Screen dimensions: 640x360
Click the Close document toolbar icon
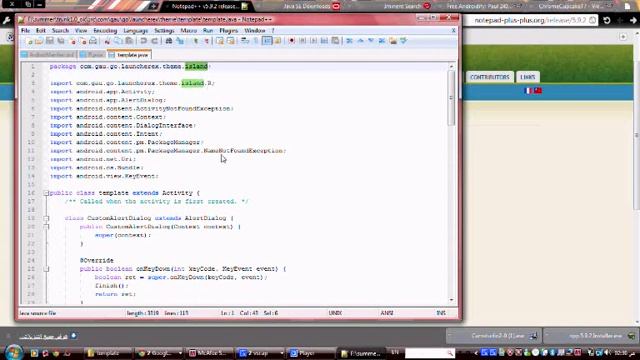[x=72, y=41]
